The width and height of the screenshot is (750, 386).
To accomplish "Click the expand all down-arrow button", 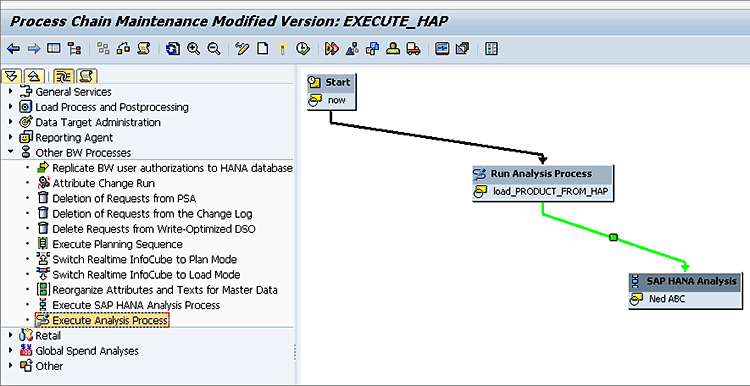I will 12,76.
